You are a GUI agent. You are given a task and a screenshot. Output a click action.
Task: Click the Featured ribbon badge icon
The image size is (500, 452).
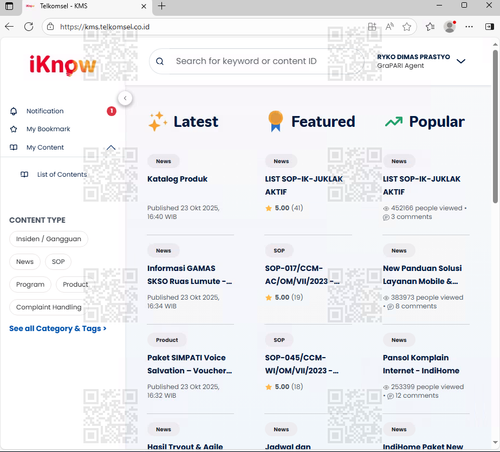pyautogui.click(x=275, y=121)
